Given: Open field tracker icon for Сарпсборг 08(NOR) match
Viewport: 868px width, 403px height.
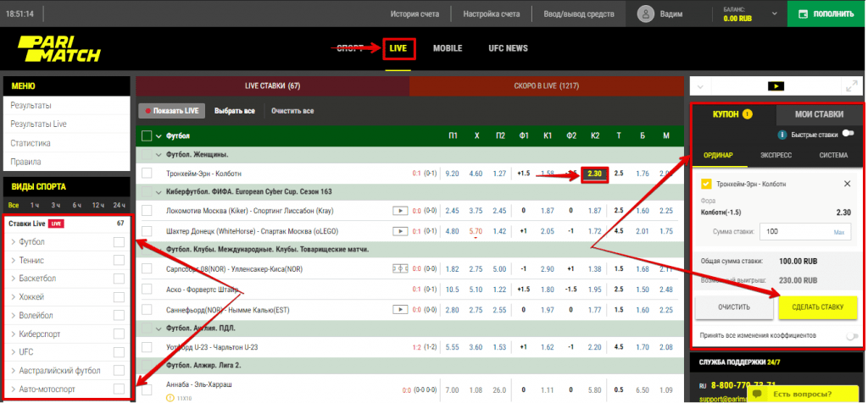Looking at the screenshot, I should 400,268.
